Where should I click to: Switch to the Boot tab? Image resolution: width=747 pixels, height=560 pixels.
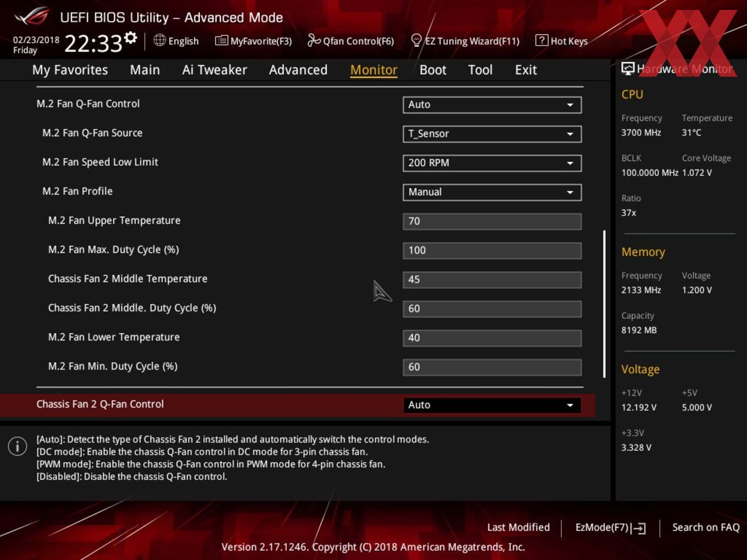[x=433, y=70]
